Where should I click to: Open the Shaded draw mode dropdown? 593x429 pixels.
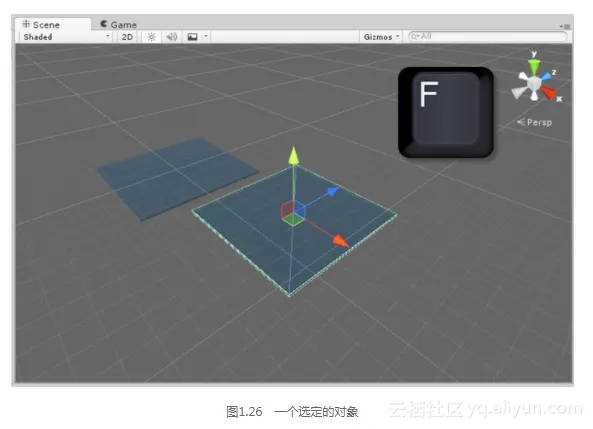tap(65, 37)
